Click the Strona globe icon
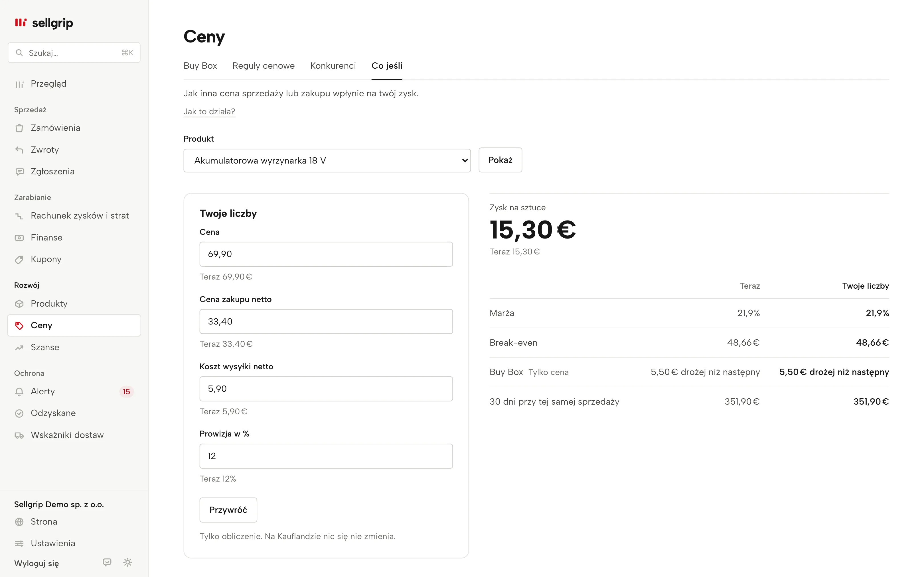The width and height of the screenshot is (924, 577). [x=19, y=522]
